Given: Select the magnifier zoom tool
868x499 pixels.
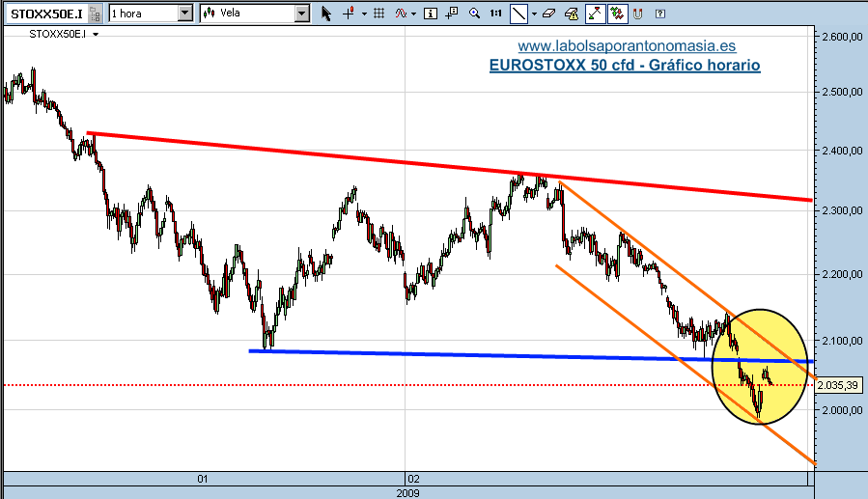Looking at the screenshot, I should 474,14.
